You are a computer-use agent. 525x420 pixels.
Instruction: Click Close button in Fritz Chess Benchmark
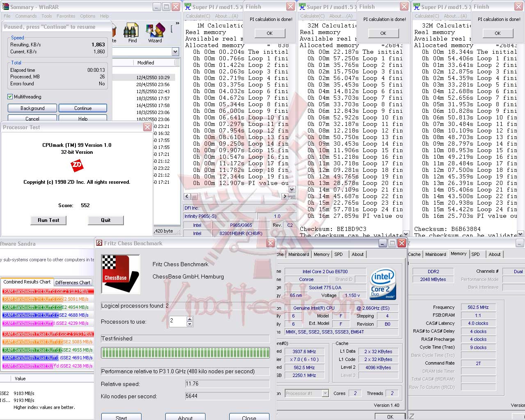249,417
